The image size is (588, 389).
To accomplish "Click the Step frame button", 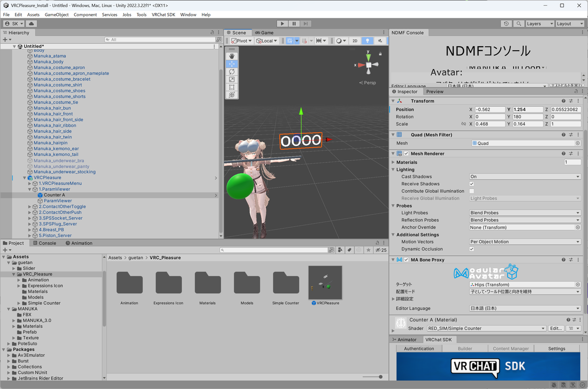I will 306,24.
